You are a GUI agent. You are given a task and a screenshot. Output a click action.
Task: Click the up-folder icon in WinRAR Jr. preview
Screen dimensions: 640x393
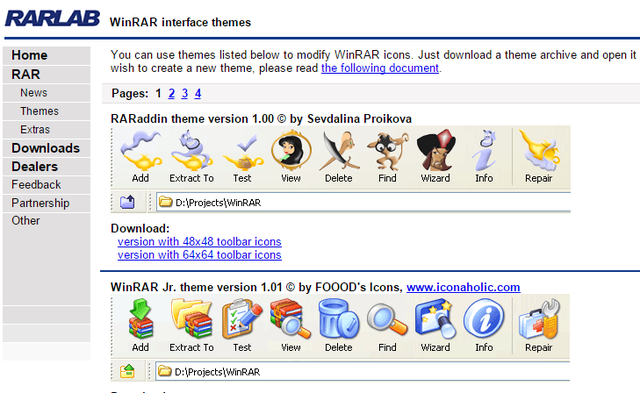tap(127, 371)
